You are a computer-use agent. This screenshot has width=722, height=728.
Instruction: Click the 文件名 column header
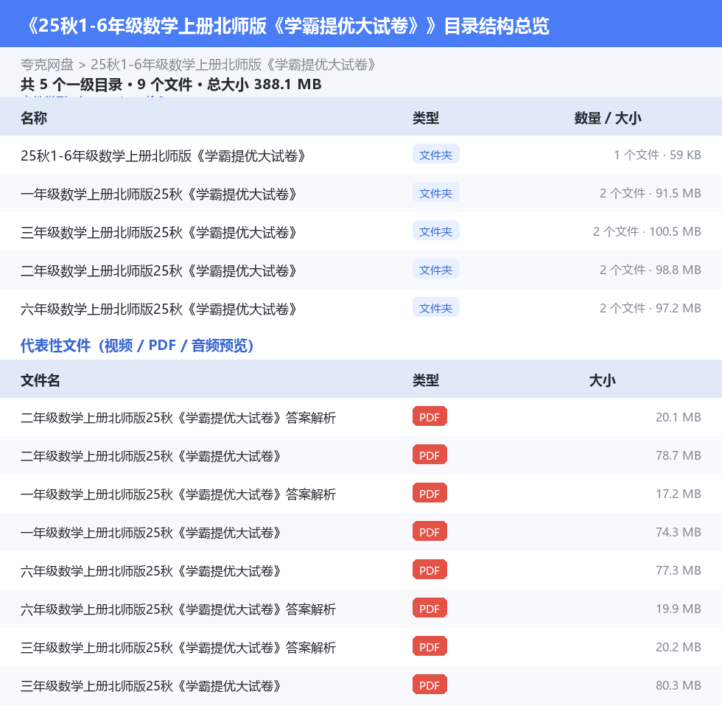tap(41, 380)
